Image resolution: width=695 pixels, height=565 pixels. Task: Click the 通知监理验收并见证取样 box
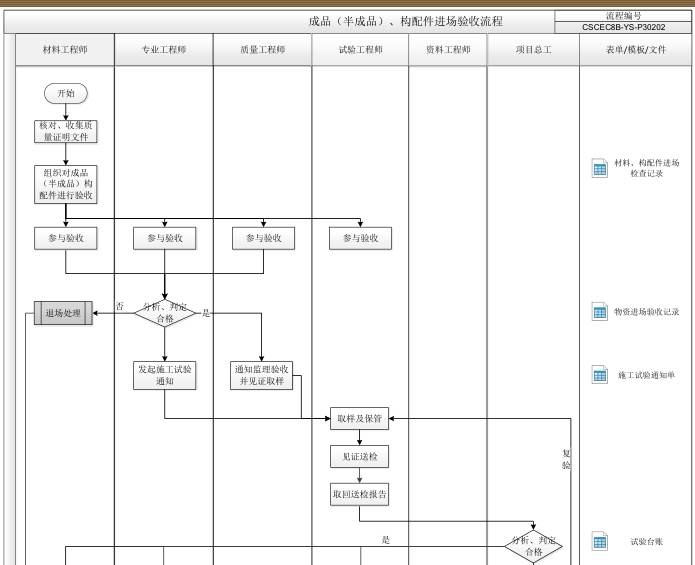(x=262, y=375)
